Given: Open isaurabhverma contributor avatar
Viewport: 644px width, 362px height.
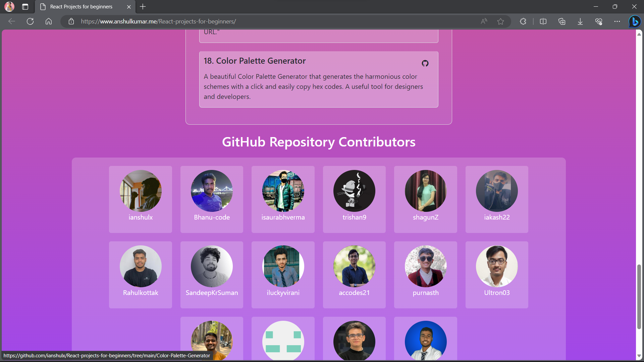Looking at the screenshot, I should point(283,191).
